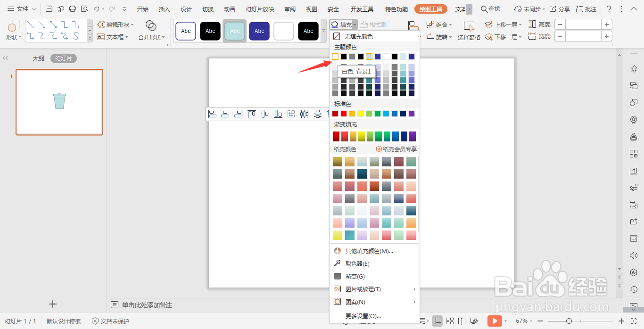The width and height of the screenshot is (644, 329).
Task: Open the 填充 fill dropdown arrow
Action: [355, 25]
